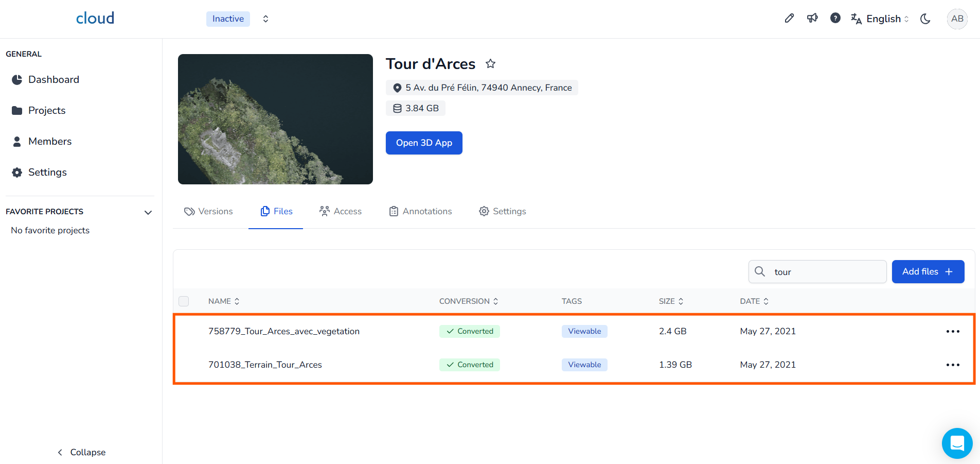Viewport: 980px width, 464px height.
Task: Open options for 701038_Terrain_Tour_Arces file
Action: point(953,365)
